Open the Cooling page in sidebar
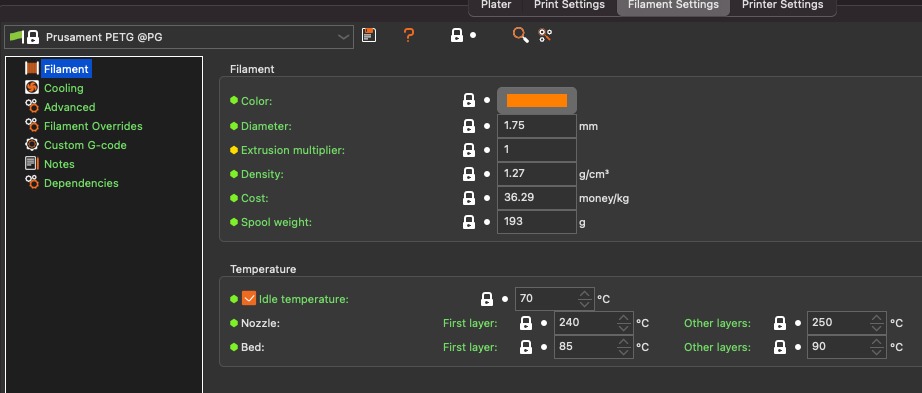Viewport: 922px width, 393px height. pos(64,88)
